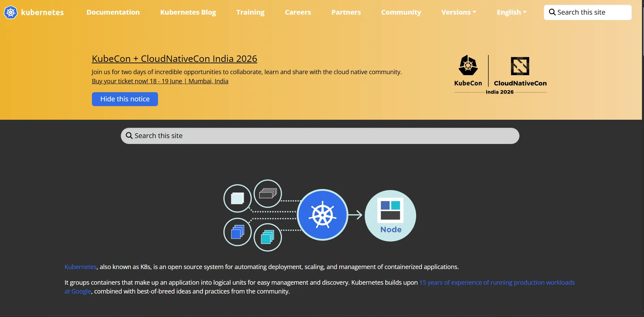The height and width of the screenshot is (317, 644).
Task: Click the KubeCon logo in banner
Action: (468, 71)
